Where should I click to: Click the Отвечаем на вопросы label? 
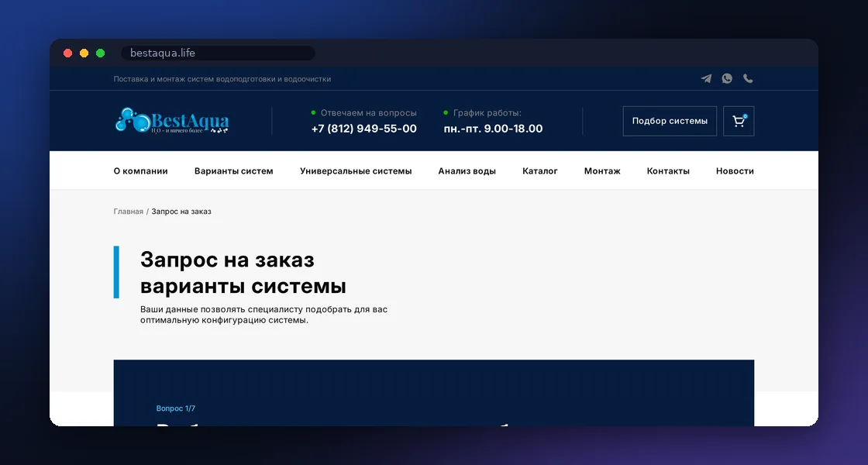click(x=369, y=113)
